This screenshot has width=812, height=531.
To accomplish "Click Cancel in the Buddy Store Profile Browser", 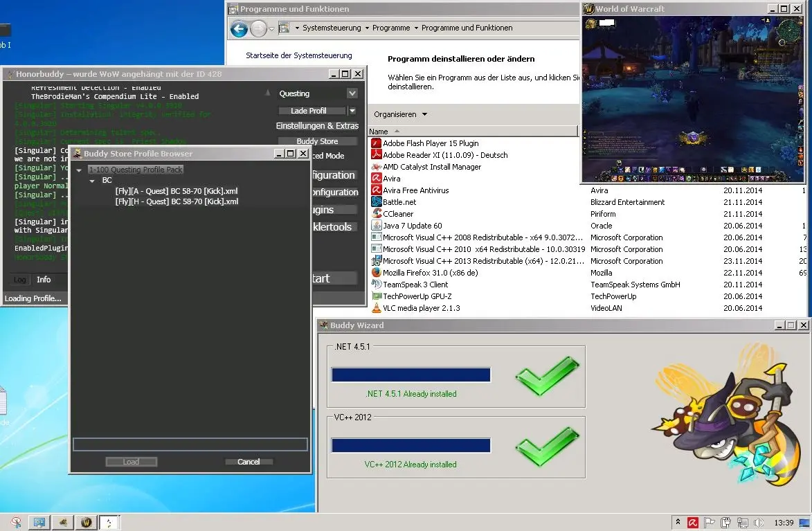I will 249,462.
